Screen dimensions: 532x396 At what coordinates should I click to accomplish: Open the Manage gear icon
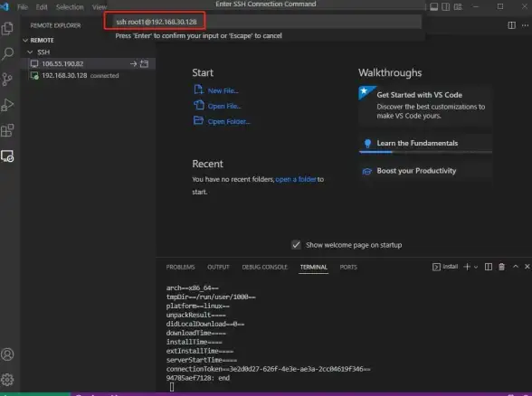pos(7,380)
